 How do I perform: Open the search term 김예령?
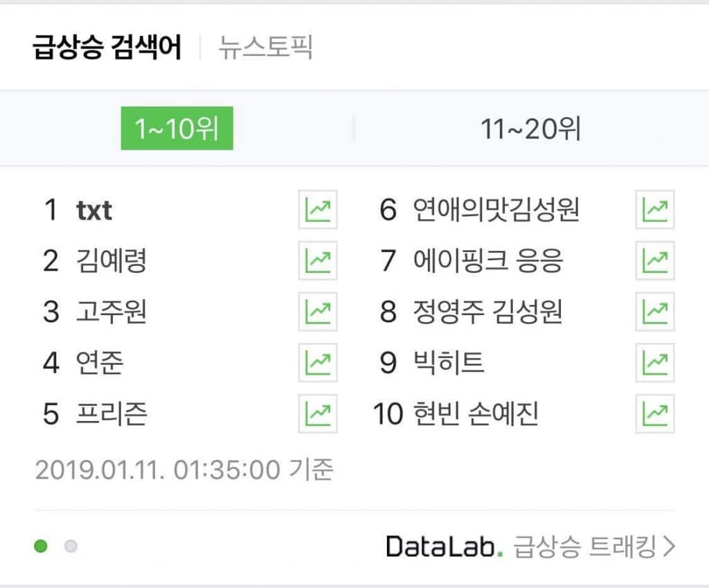coord(111,261)
